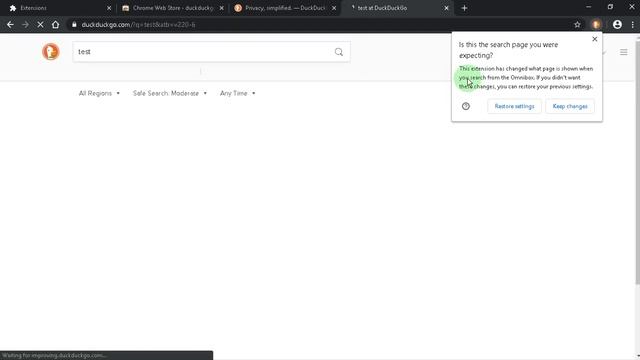Close the Chrome Web Store tab
The width and height of the screenshot is (640, 360).
tap(222, 8)
